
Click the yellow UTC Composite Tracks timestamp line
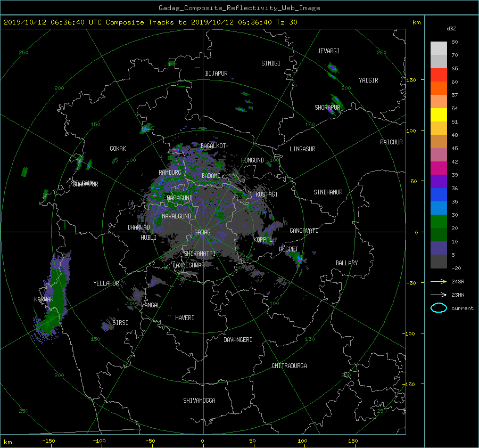click(x=150, y=22)
